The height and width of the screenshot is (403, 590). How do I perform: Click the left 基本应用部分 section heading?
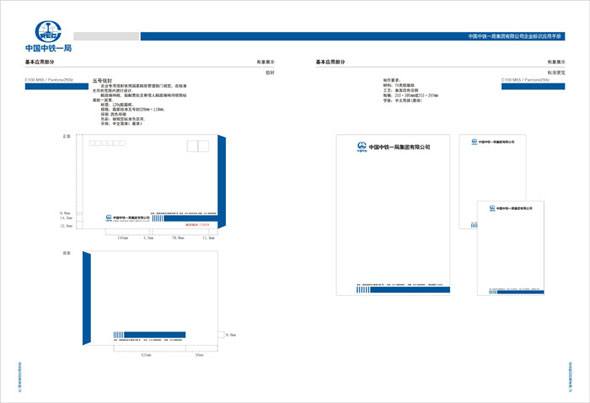click(x=40, y=62)
